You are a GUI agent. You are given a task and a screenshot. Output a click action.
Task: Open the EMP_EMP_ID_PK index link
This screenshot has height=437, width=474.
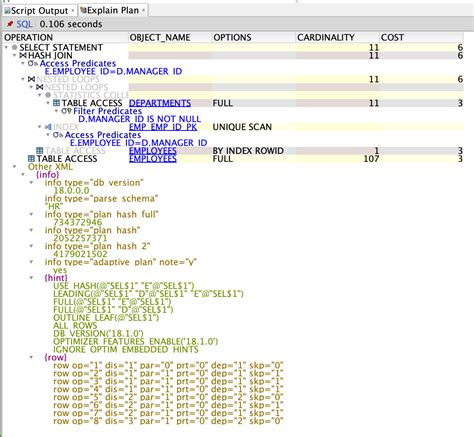click(163, 127)
